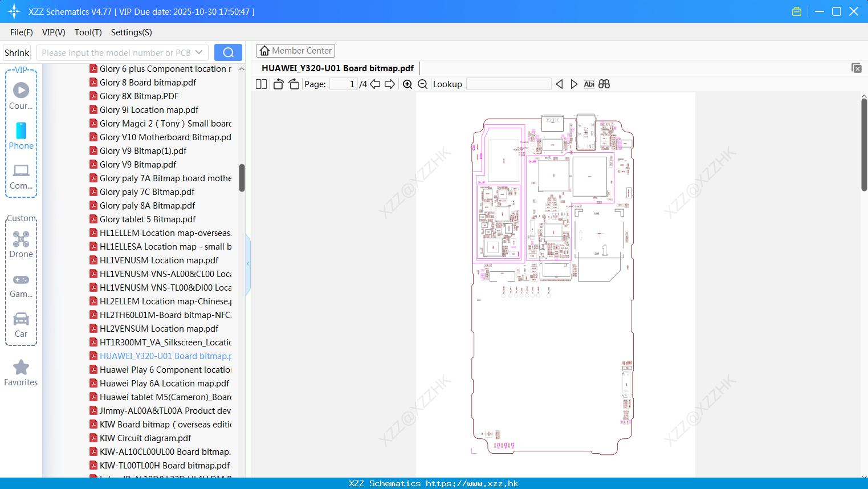Open the File(F) menu
Viewport: 868px width, 489px height.
click(x=22, y=32)
